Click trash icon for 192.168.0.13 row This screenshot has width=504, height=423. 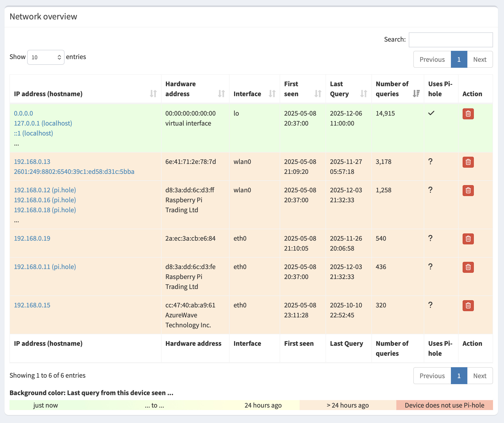(x=468, y=162)
